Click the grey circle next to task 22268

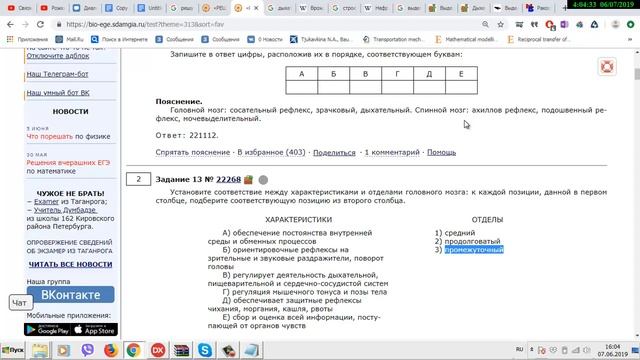tap(263, 180)
